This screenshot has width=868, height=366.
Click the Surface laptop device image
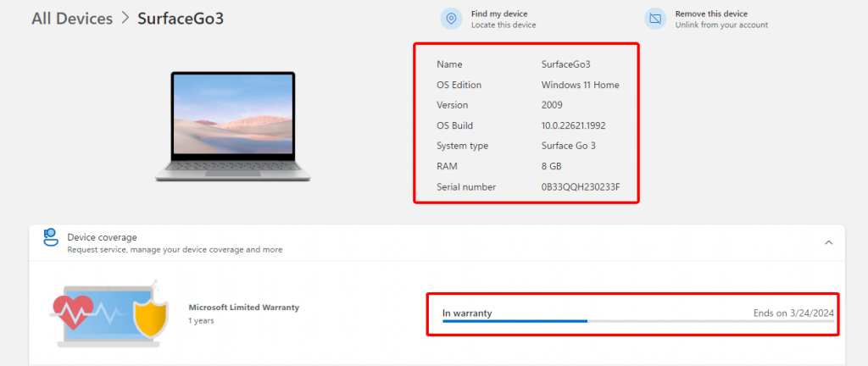point(232,126)
